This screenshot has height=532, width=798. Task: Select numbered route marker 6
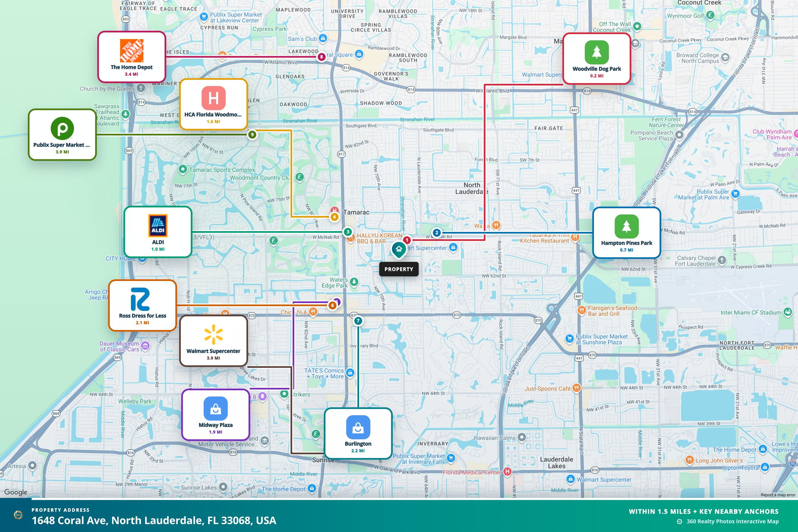click(332, 305)
